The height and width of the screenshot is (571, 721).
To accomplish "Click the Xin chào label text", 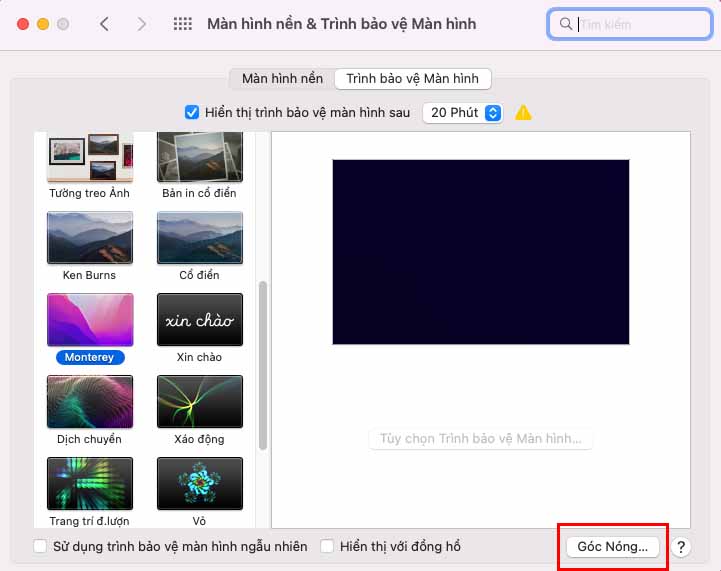I will click(199, 357).
